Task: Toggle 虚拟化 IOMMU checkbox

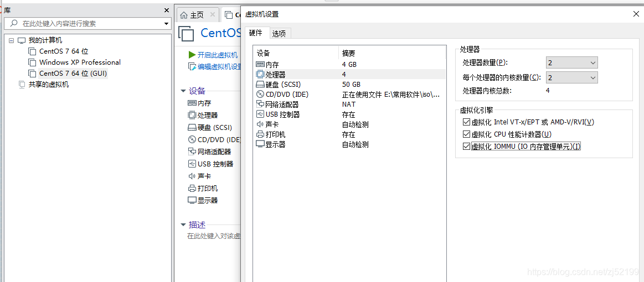Action: click(466, 147)
